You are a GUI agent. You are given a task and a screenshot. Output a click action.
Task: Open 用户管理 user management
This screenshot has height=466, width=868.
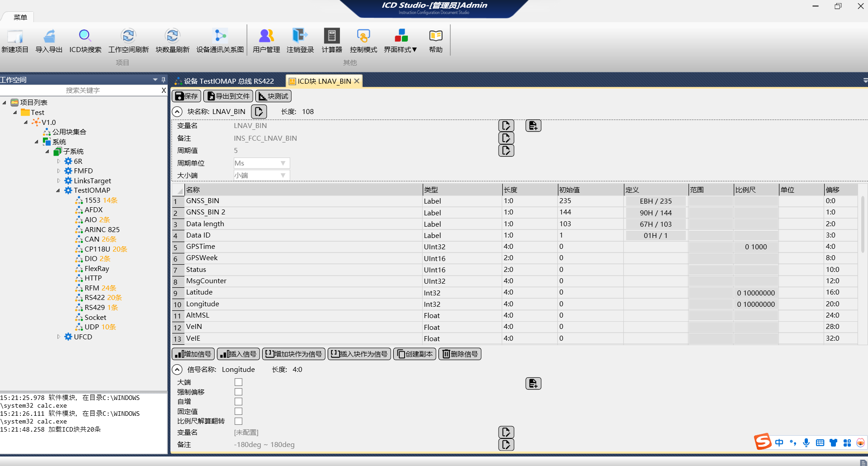coord(266,36)
